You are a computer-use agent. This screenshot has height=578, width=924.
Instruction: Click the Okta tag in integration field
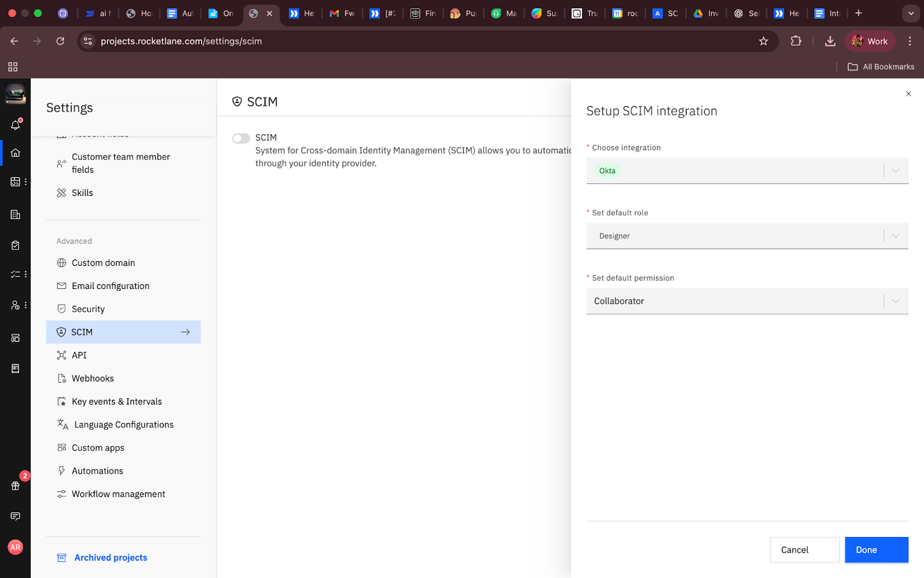click(607, 171)
